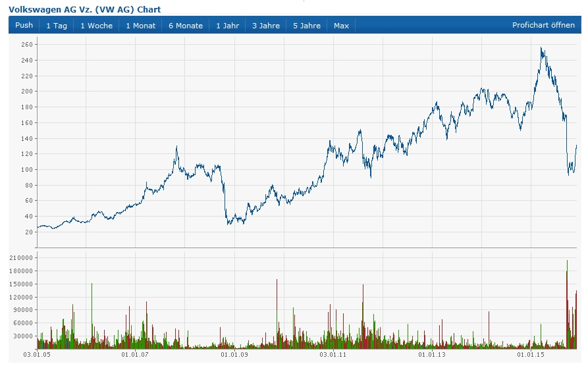Click the 260 price axis label
588x366 pixels.
[x=27, y=45]
